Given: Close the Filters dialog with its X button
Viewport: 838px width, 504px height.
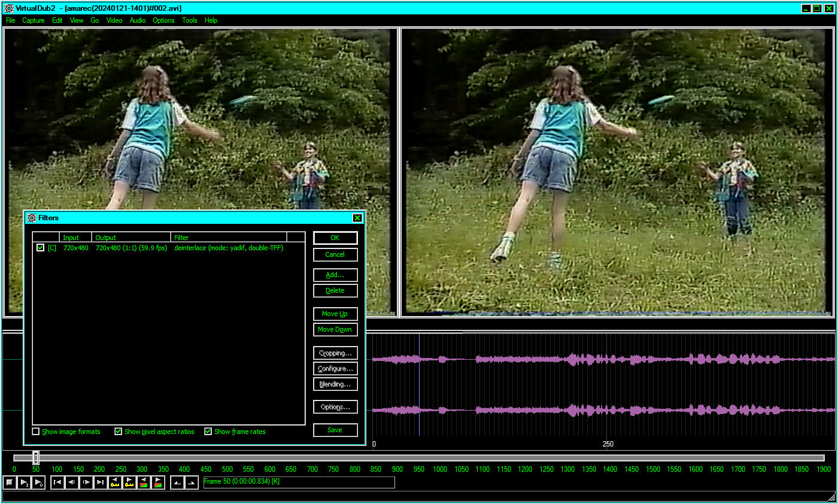Looking at the screenshot, I should [357, 218].
